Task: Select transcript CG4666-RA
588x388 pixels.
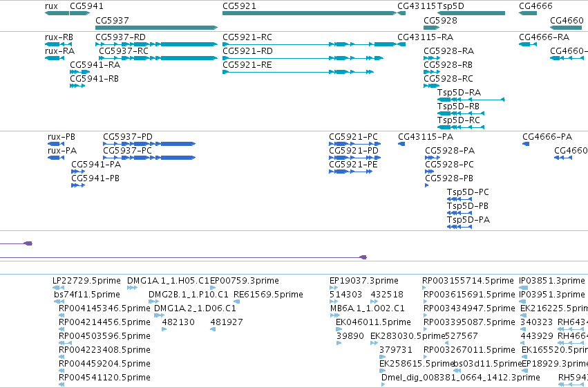Action: coord(528,44)
